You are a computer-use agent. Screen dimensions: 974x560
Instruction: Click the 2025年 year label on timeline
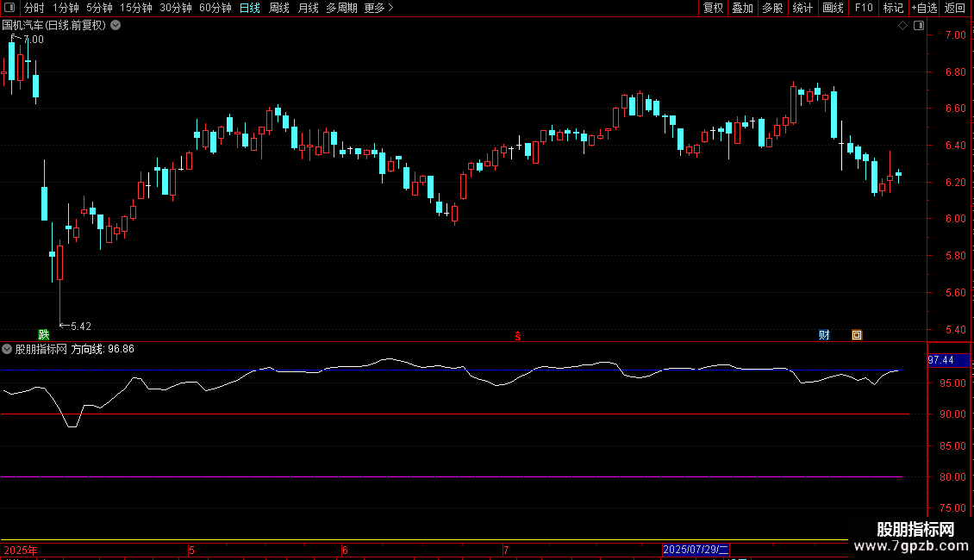click(21, 550)
